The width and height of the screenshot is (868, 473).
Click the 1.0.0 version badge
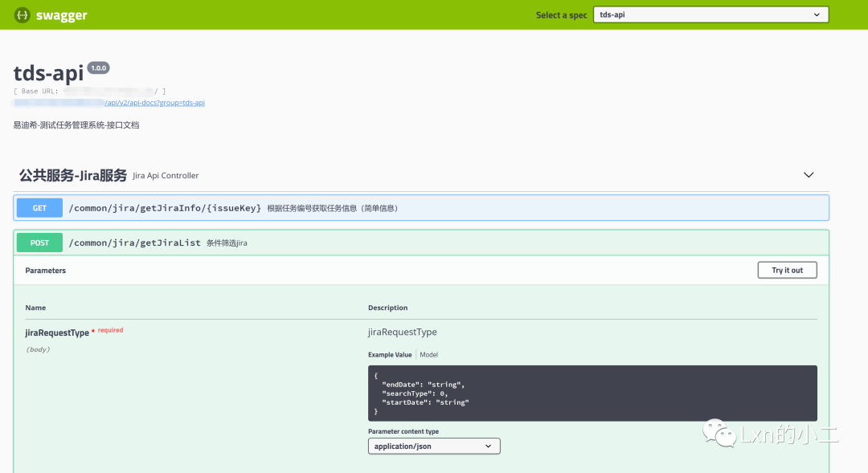click(99, 68)
